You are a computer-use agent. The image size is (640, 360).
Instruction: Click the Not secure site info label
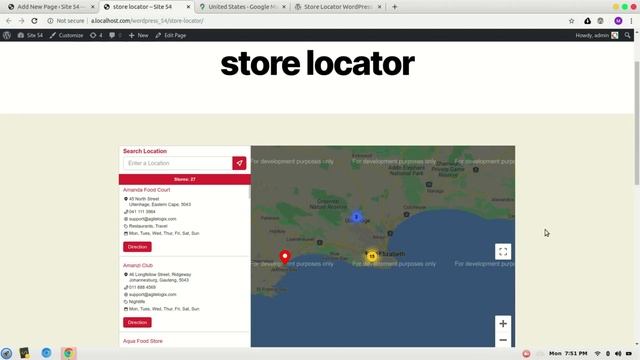coord(66,21)
